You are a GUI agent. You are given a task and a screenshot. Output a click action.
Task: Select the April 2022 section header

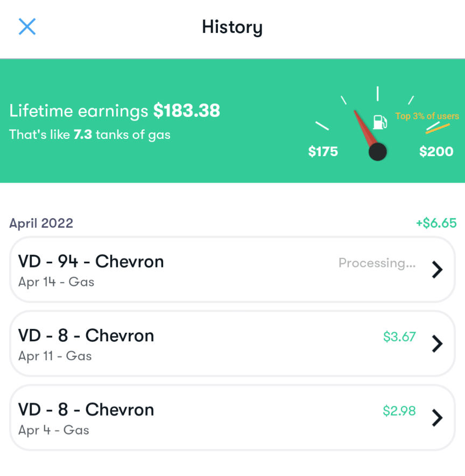[x=41, y=223]
